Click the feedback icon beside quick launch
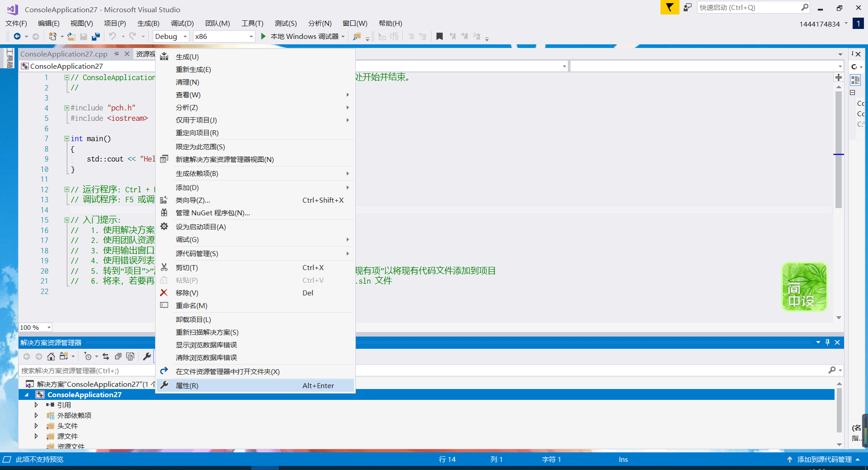 (x=688, y=7)
